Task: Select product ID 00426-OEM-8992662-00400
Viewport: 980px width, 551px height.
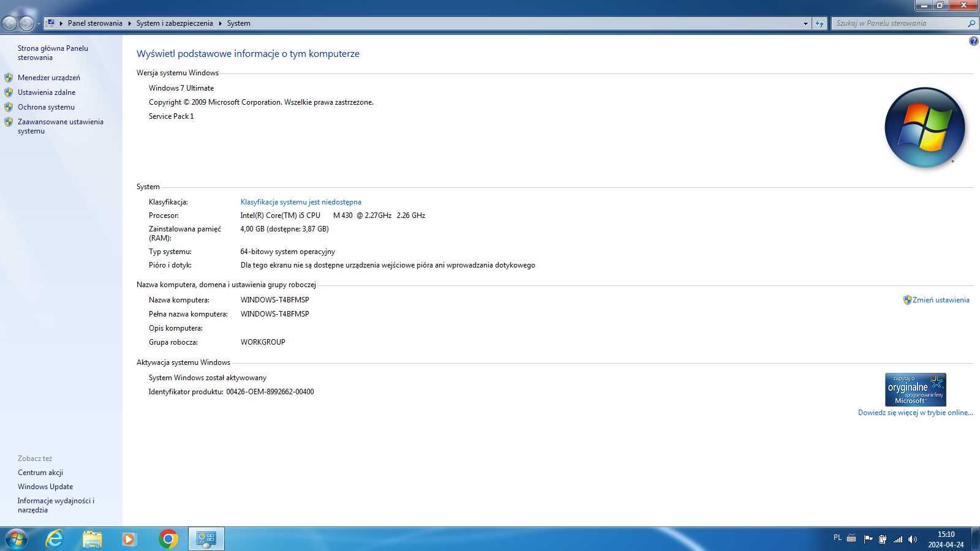Action: pyautogui.click(x=270, y=392)
